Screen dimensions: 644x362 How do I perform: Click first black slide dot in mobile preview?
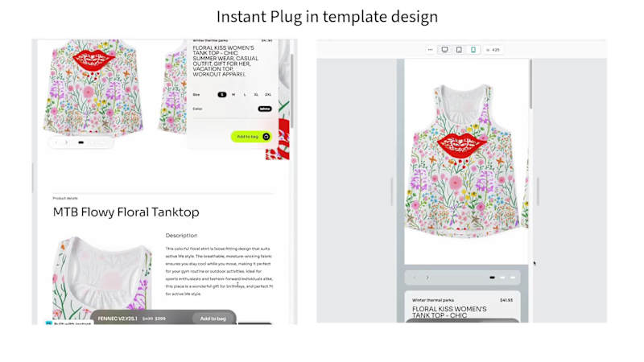[492, 278]
